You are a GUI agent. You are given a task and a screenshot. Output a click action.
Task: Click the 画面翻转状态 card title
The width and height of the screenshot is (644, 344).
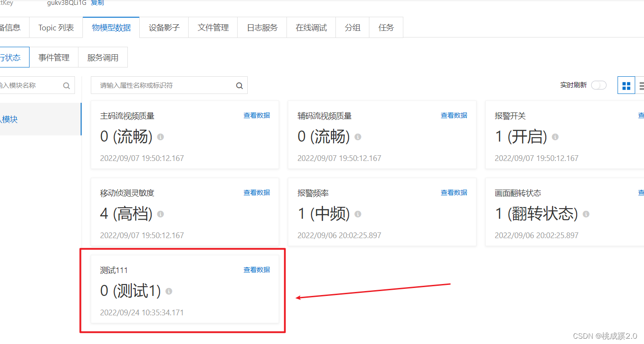click(x=518, y=193)
